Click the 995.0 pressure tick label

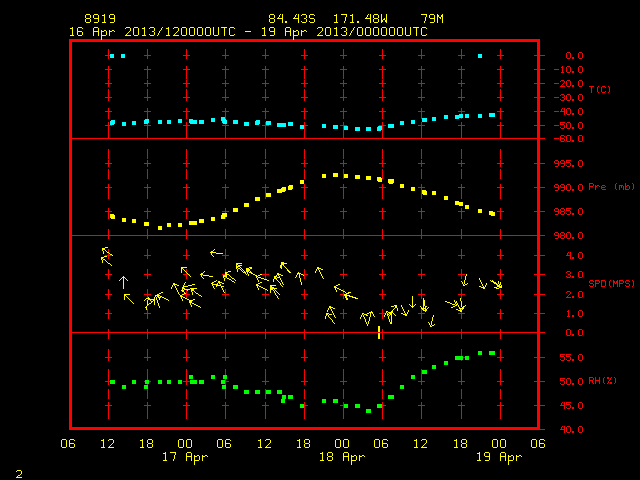[568, 164]
